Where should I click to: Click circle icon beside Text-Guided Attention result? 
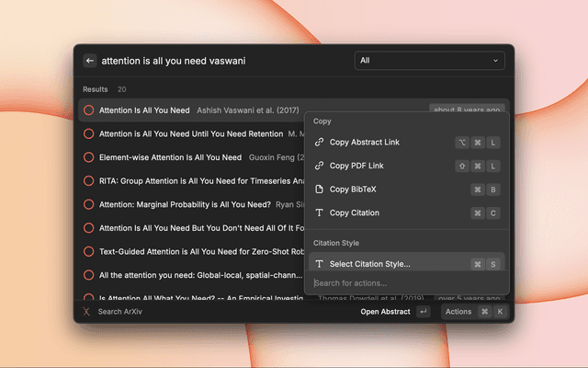88,251
